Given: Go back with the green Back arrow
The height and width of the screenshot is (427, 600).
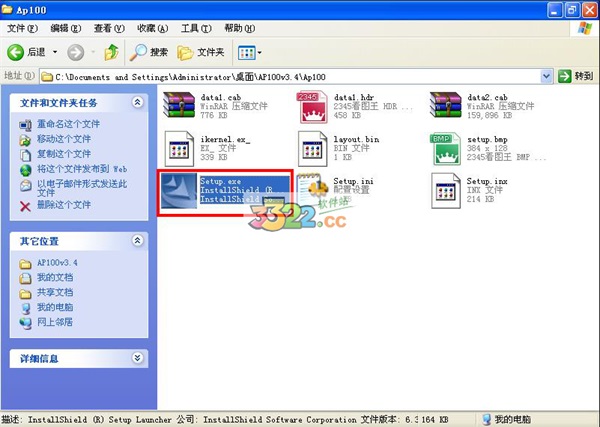Looking at the screenshot, I should [16, 52].
